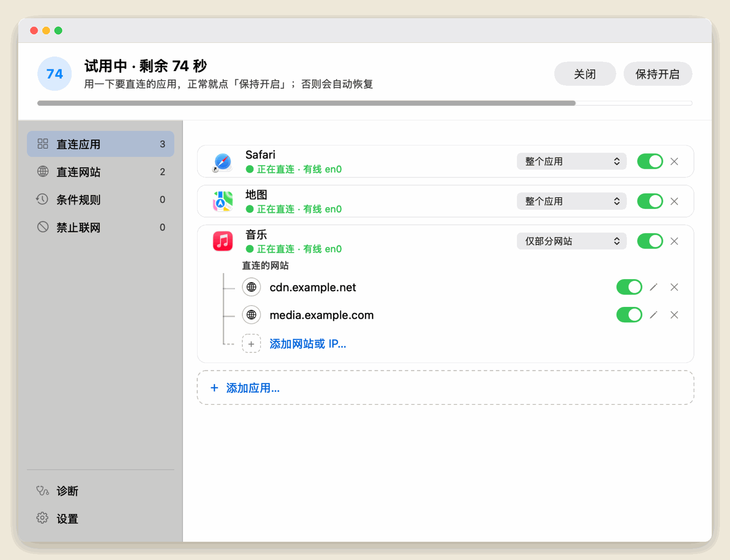Screen dimensions: 730x560
Task: Click the 音乐 (Music) app icon
Action: (x=223, y=241)
